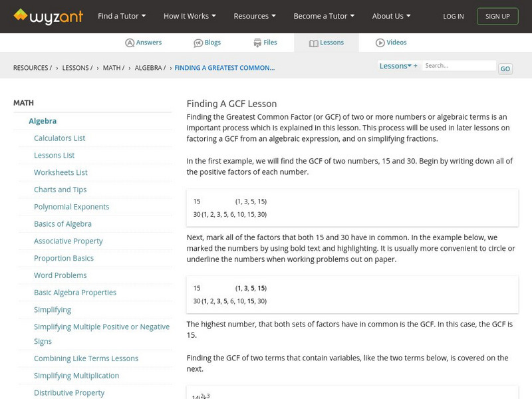The width and height of the screenshot is (532, 399).
Task: Expand the Become a Tutor menu
Action: click(x=324, y=16)
